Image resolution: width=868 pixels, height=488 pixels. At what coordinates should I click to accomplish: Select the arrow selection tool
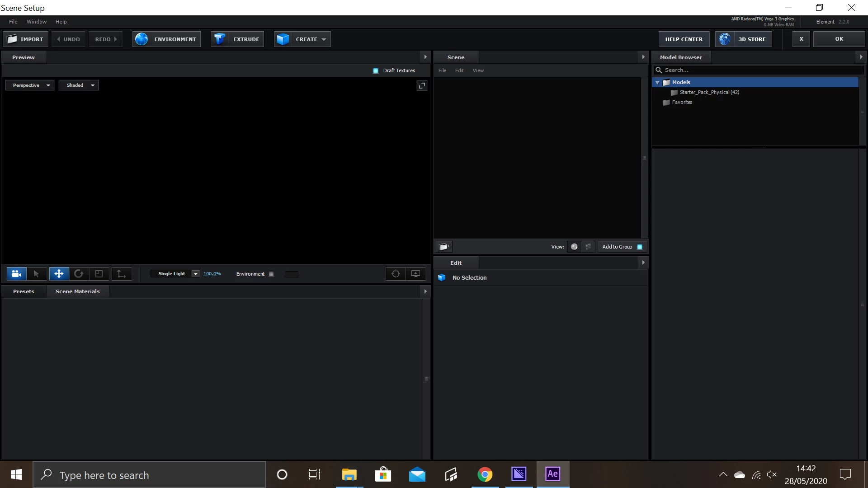(x=37, y=274)
